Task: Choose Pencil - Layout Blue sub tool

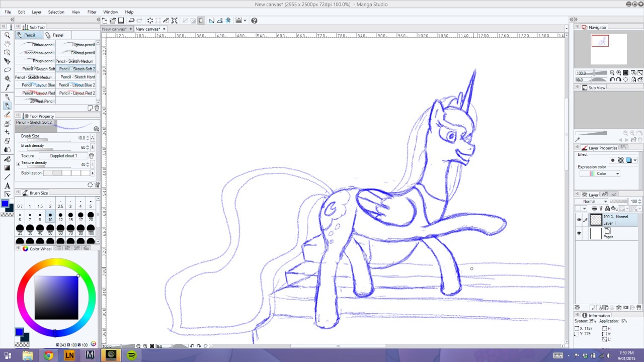Action: tap(35, 85)
